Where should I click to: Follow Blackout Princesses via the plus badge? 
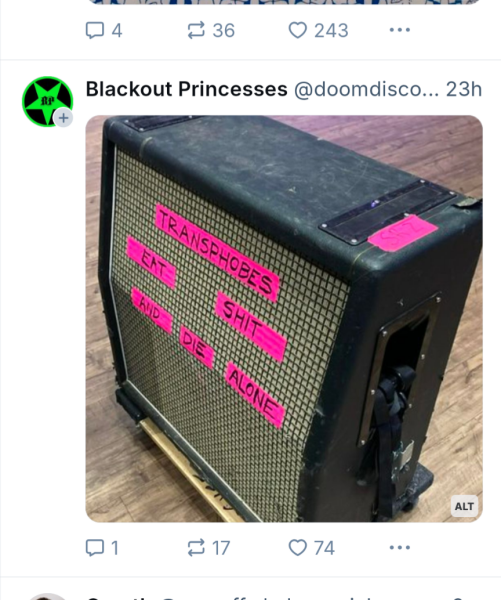tap(63, 118)
